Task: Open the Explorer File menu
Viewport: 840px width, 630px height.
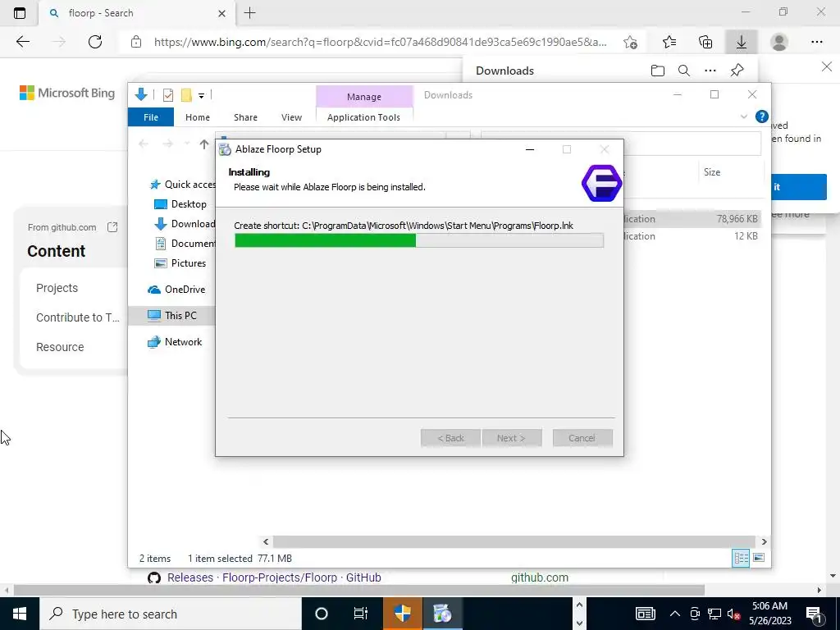Action: (151, 116)
